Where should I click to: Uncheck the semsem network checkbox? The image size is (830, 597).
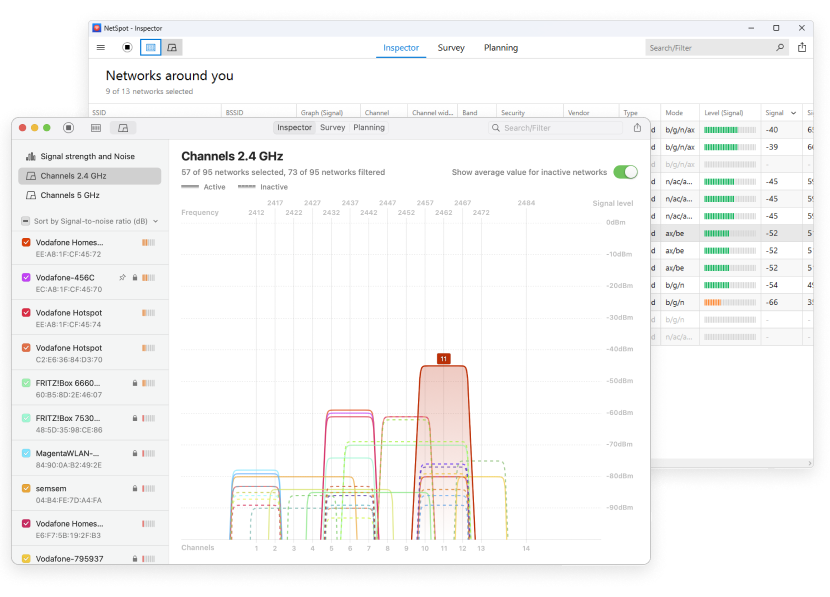[x=26, y=489]
